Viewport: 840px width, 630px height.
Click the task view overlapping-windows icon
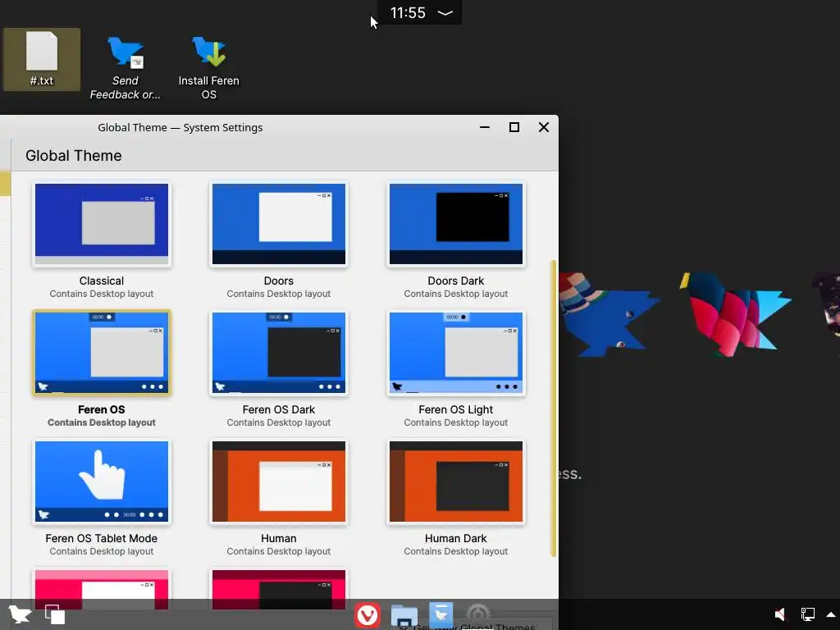(55, 614)
